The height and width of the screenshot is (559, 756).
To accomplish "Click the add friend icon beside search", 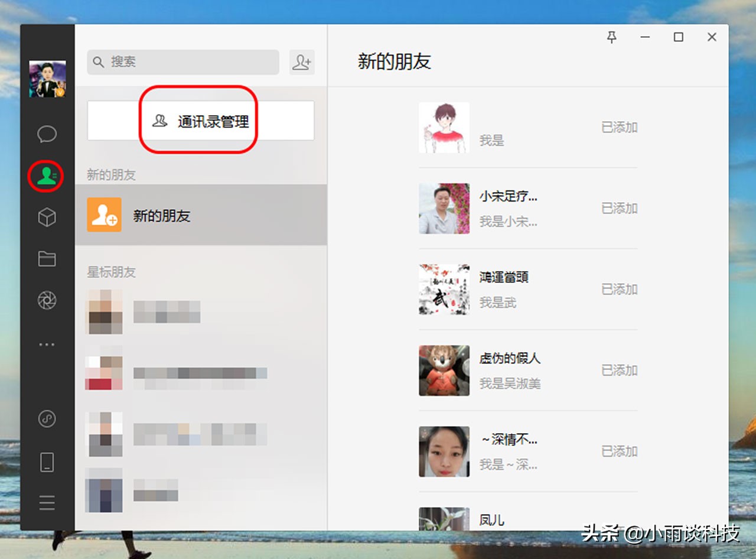I will click(302, 61).
